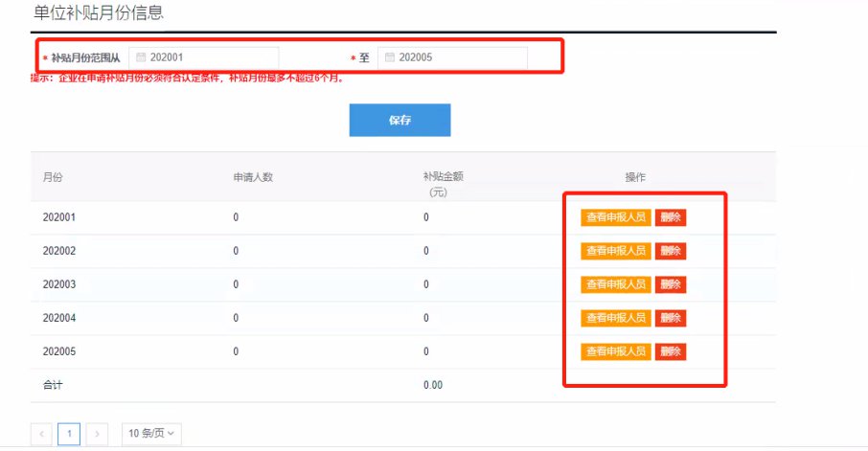View applicants (查看申报人员) for month 202003
The height and width of the screenshot is (451, 868).
pos(616,284)
